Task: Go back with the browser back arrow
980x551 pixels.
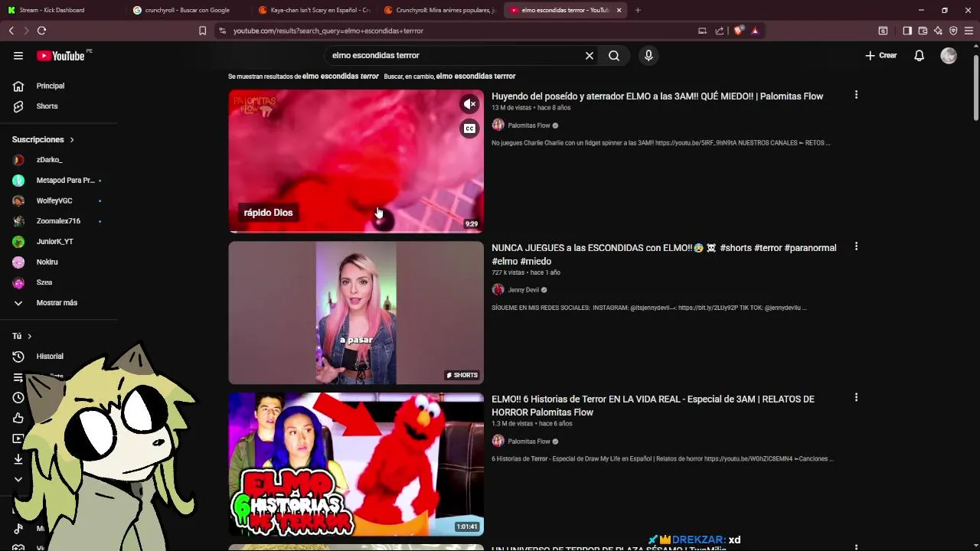Action: coord(11,31)
